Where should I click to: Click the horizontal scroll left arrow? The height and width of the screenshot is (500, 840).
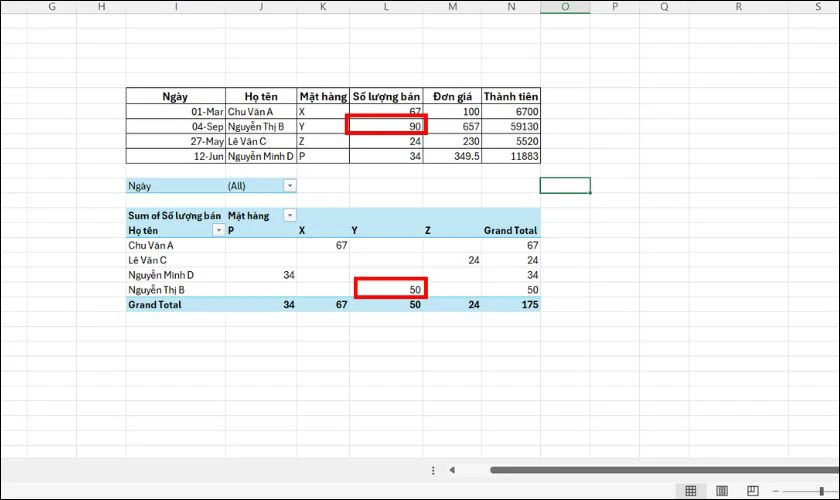452,470
